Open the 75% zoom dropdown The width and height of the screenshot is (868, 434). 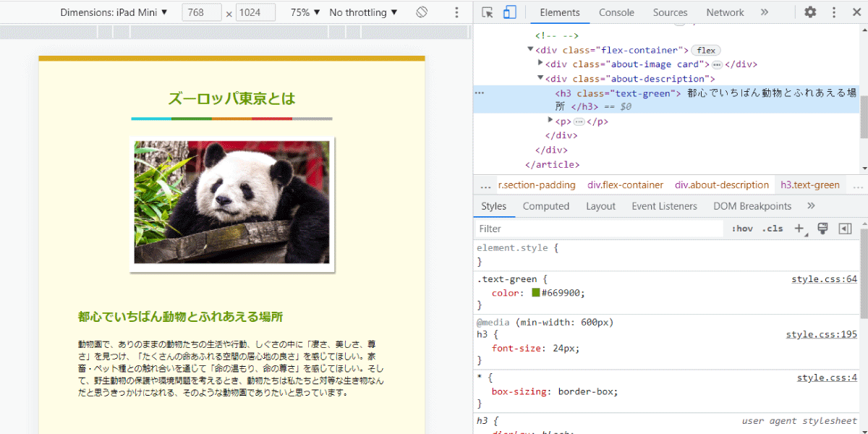[x=305, y=12]
